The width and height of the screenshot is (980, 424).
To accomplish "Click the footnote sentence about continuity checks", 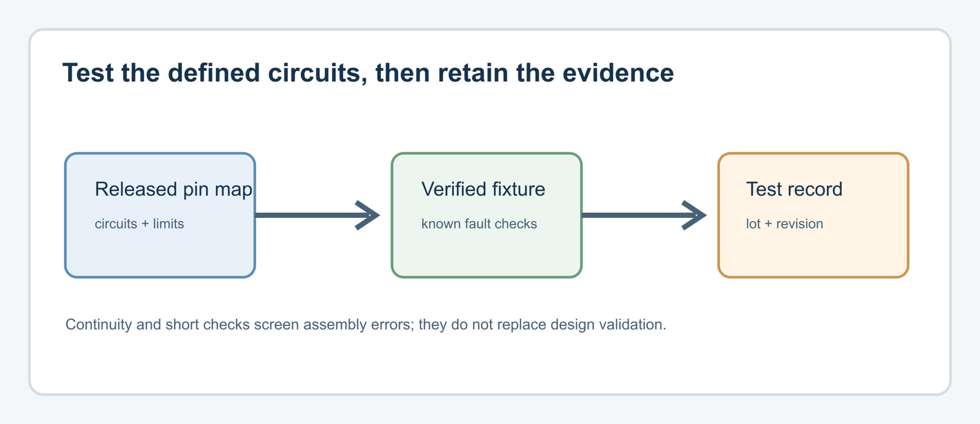I will 366,325.
